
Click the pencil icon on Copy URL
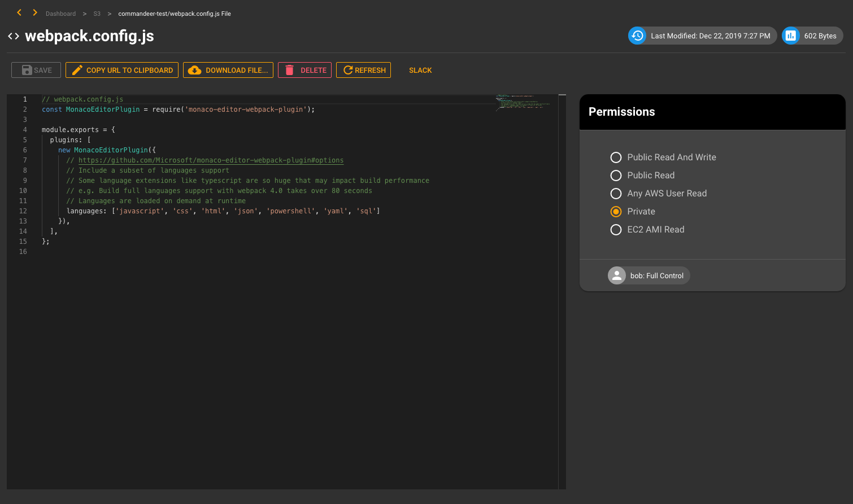77,70
